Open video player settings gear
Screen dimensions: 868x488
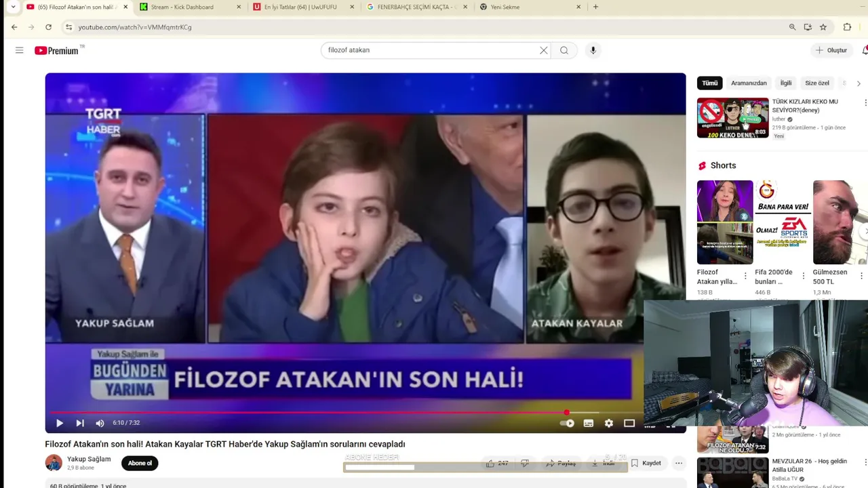tap(609, 423)
